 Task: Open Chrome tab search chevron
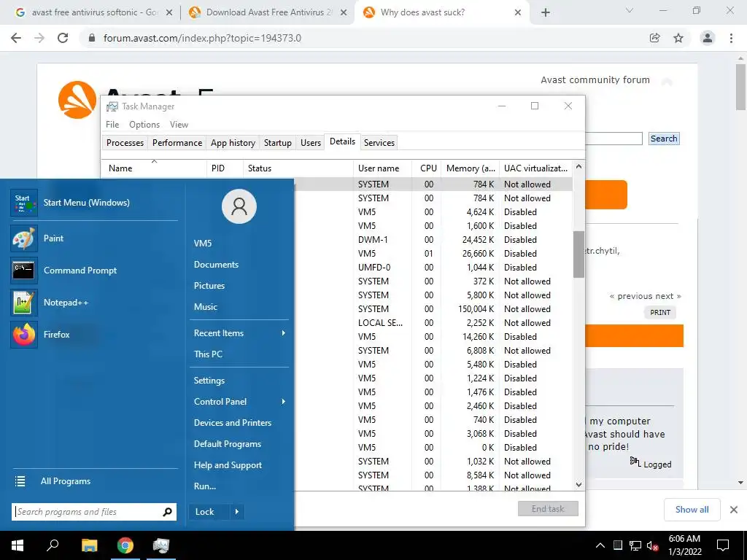click(630, 10)
